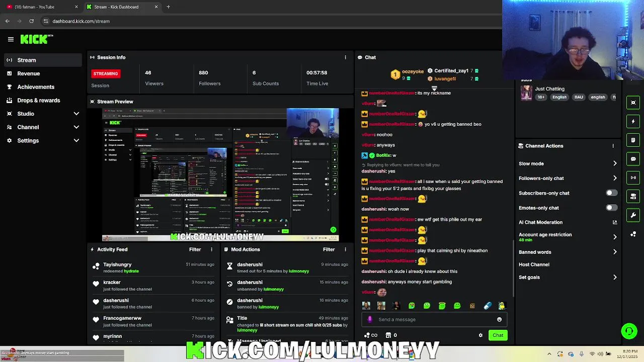Screen dimensions: 644x362
Task: Pick the pill emote in quick emotes
Action: pyautogui.click(x=487, y=306)
